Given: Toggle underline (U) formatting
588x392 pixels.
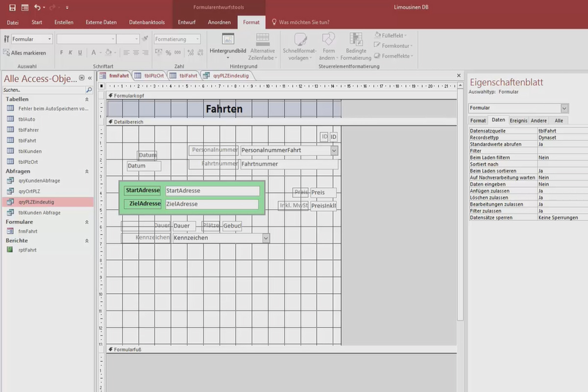Looking at the screenshot, I should point(79,52).
